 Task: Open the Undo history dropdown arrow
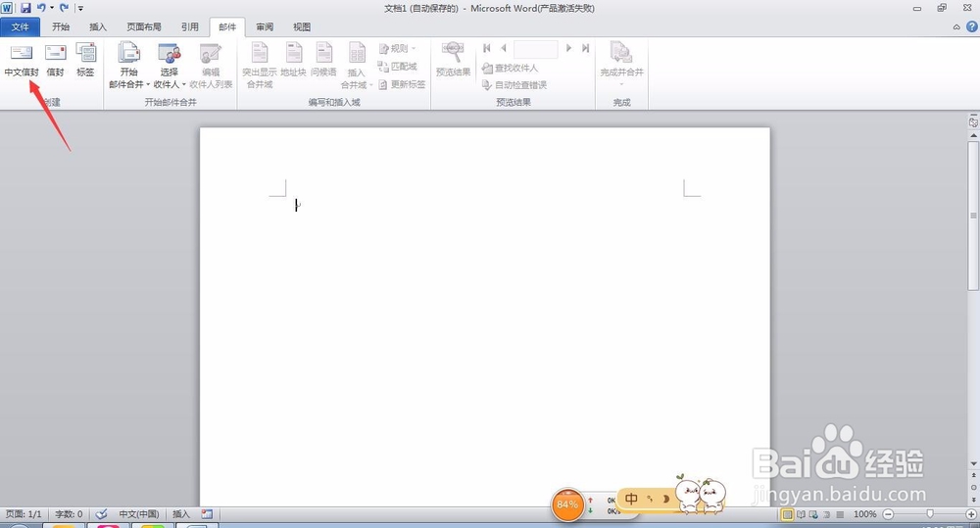51,8
